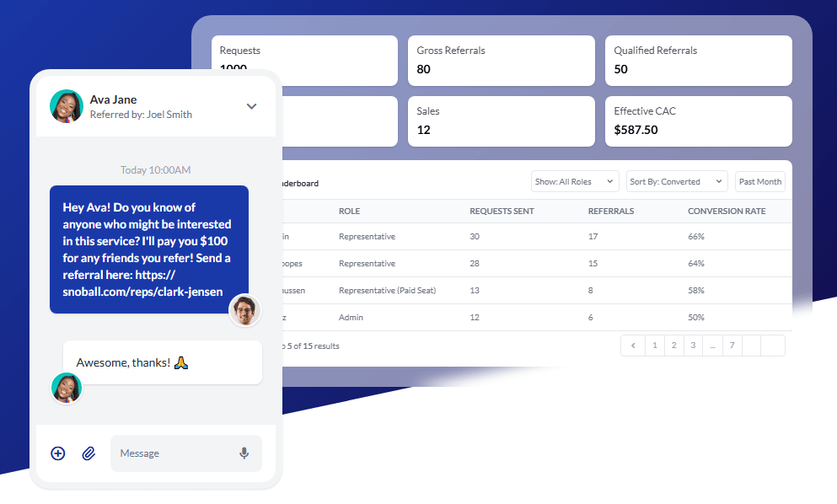The width and height of the screenshot is (837, 504).
Task: Click inside the Message input field
Action: 169,453
